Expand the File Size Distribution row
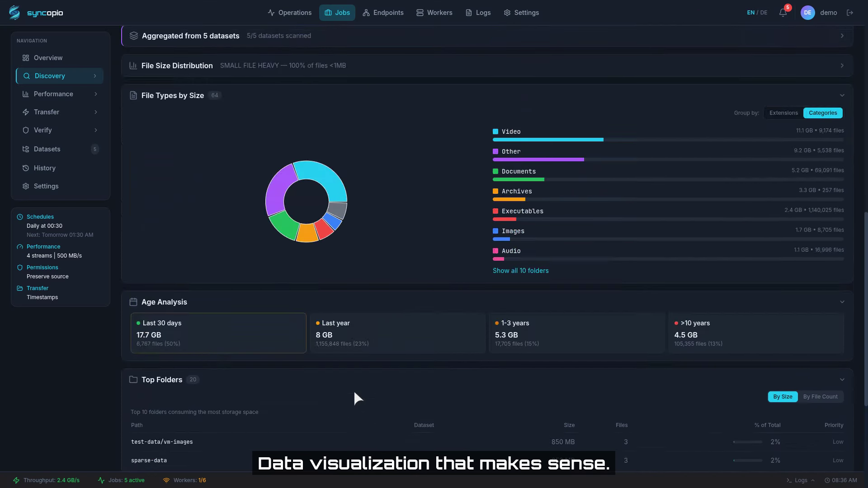868x488 pixels. [x=842, y=65]
